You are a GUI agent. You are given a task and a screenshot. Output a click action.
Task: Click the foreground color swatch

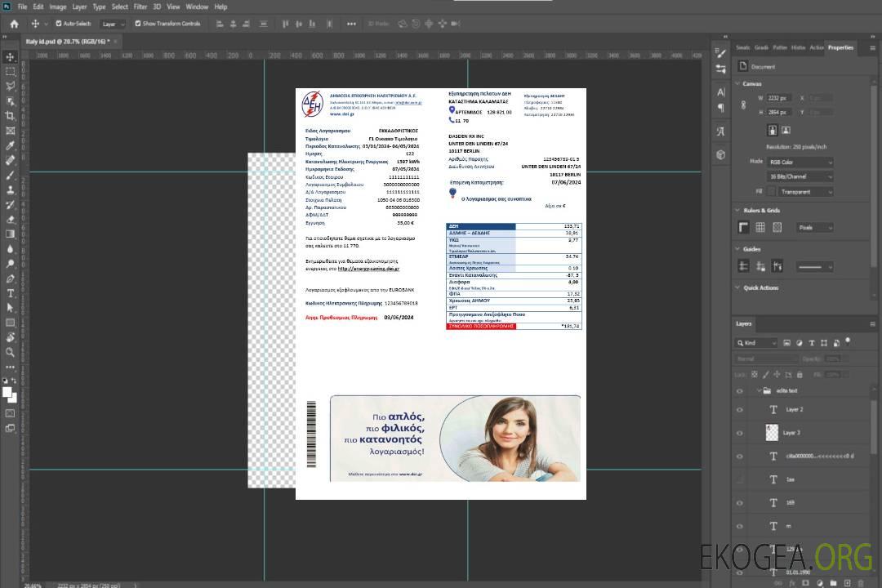click(7, 391)
